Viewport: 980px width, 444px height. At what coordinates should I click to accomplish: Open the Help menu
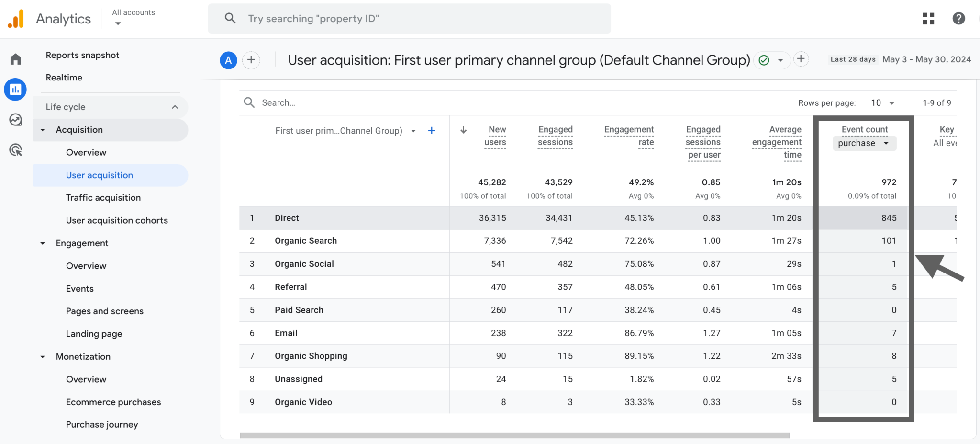tap(958, 18)
